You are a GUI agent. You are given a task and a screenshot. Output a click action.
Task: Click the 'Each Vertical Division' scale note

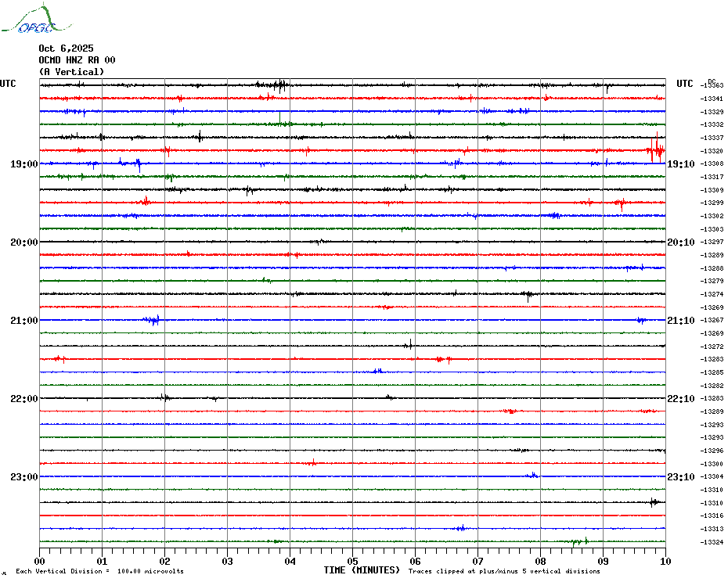tap(99, 572)
